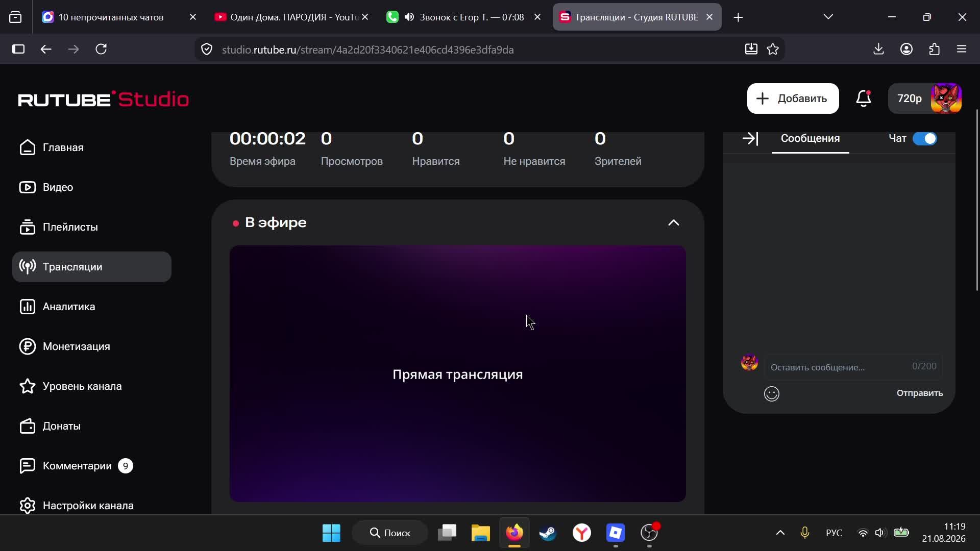Screen dimensions: 980x551
Task: Click the microphone tray icon
Action: click(x=805, y=533)
